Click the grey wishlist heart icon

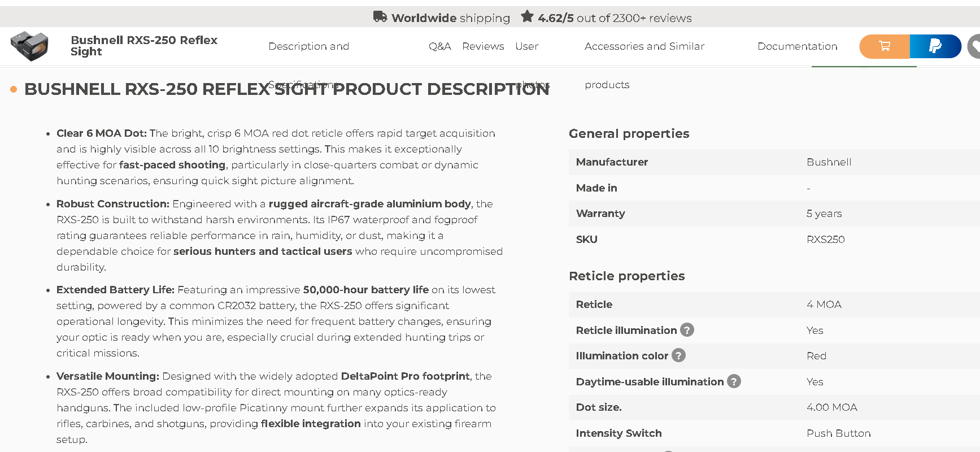pyautogui.click(x=974, y=46)
